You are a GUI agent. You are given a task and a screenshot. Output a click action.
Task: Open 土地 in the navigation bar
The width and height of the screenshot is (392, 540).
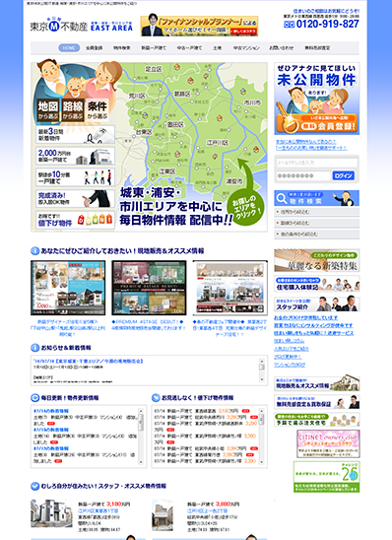click(x=217, y=48)
